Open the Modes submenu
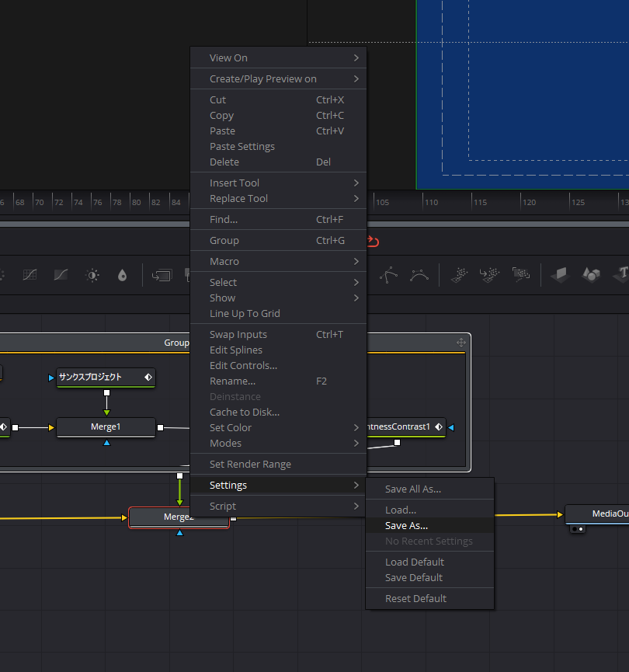This screenshot has height=672, width=629. [x=278, y=443]
